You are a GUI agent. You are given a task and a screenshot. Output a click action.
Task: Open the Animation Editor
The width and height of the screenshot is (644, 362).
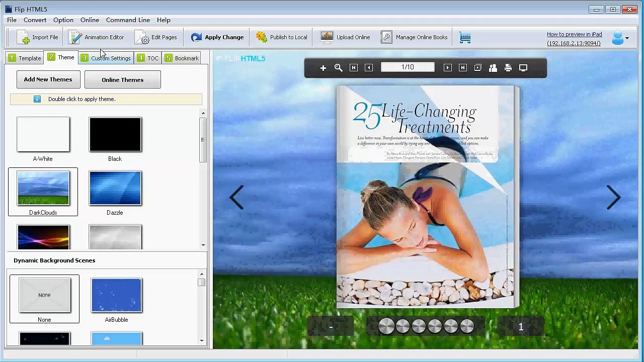[x=96, y=37]
